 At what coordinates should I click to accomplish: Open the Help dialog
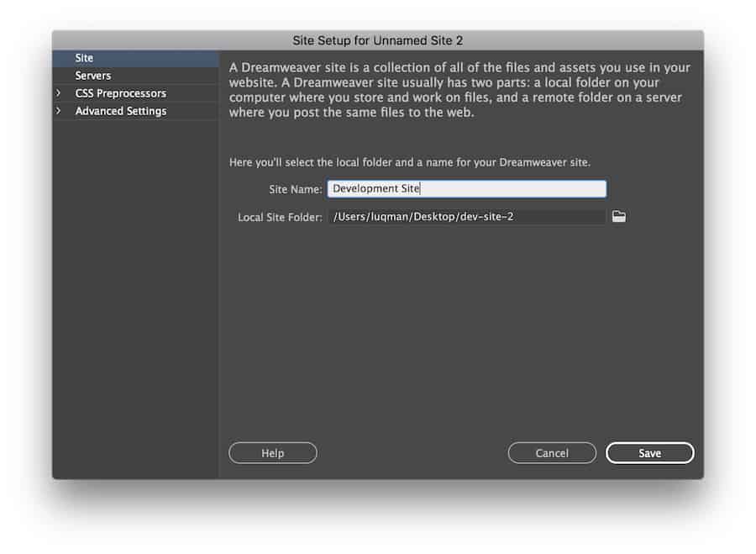(x=272, y=452)
